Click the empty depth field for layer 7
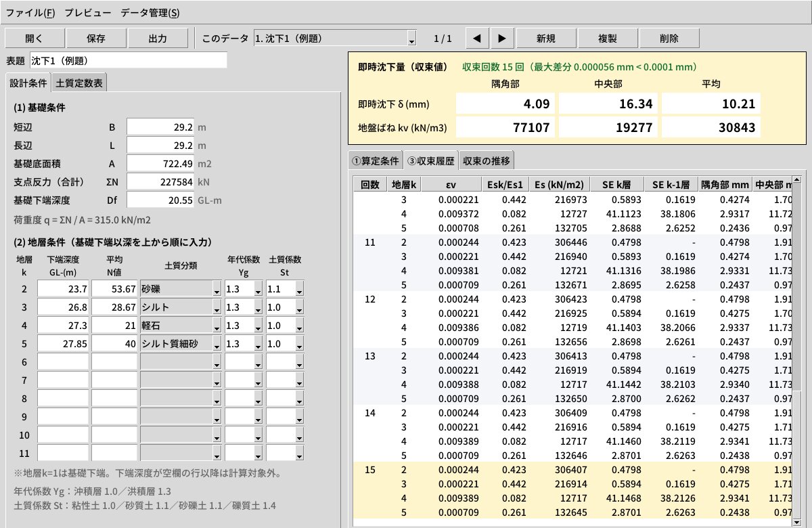812x528 pixels. pyautogui.click(x=63, y=380)
